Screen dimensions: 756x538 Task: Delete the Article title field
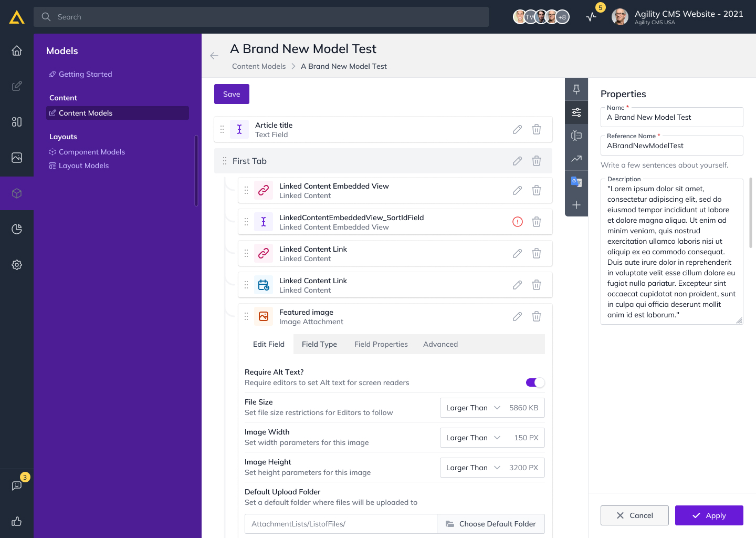537,129
